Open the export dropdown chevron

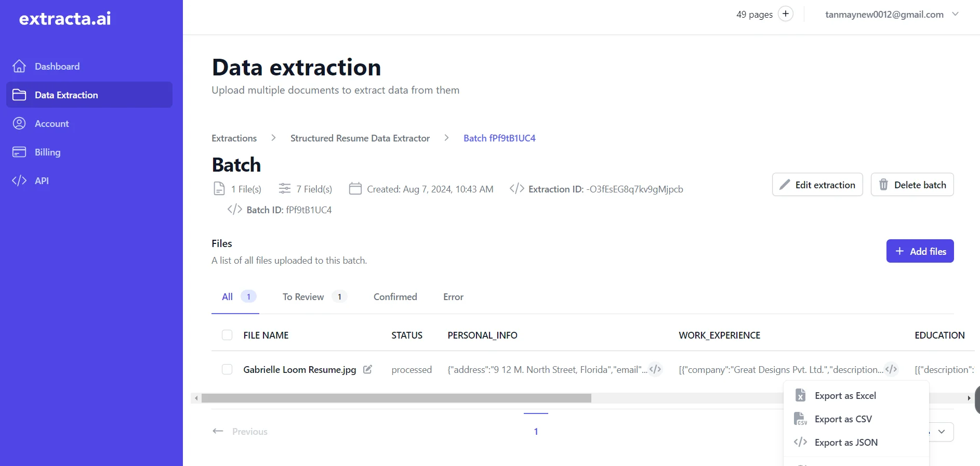point(942,432)
